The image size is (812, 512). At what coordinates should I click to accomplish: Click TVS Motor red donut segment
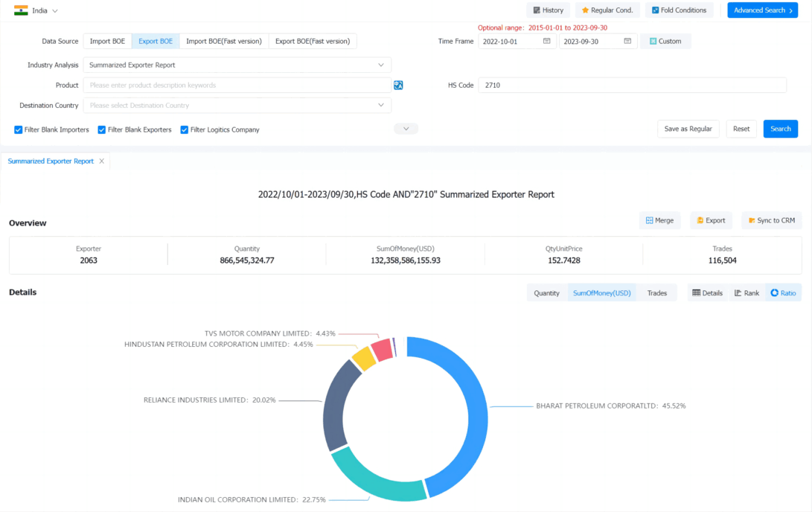pyautogui.click(x=383, y=351)
